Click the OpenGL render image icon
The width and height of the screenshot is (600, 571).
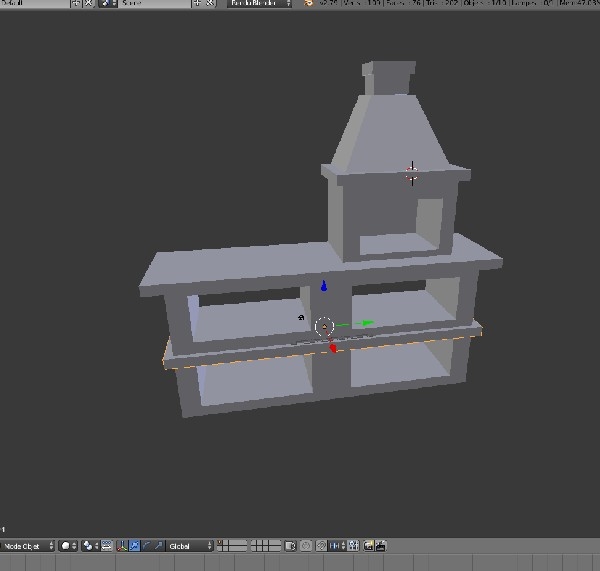pyautogui.click(x=368, y=546)
